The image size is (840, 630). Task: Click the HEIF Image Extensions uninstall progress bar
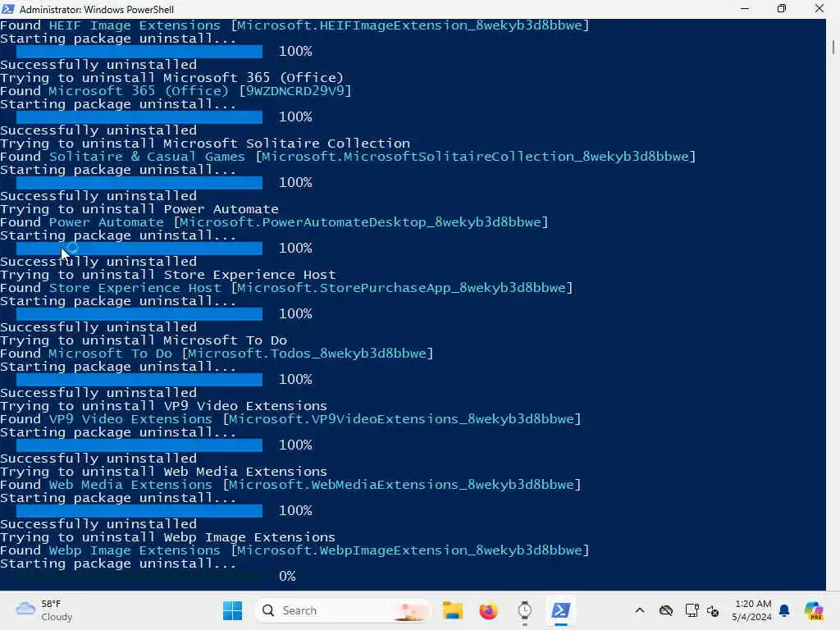pyautogui.click(x=139, y=52)
